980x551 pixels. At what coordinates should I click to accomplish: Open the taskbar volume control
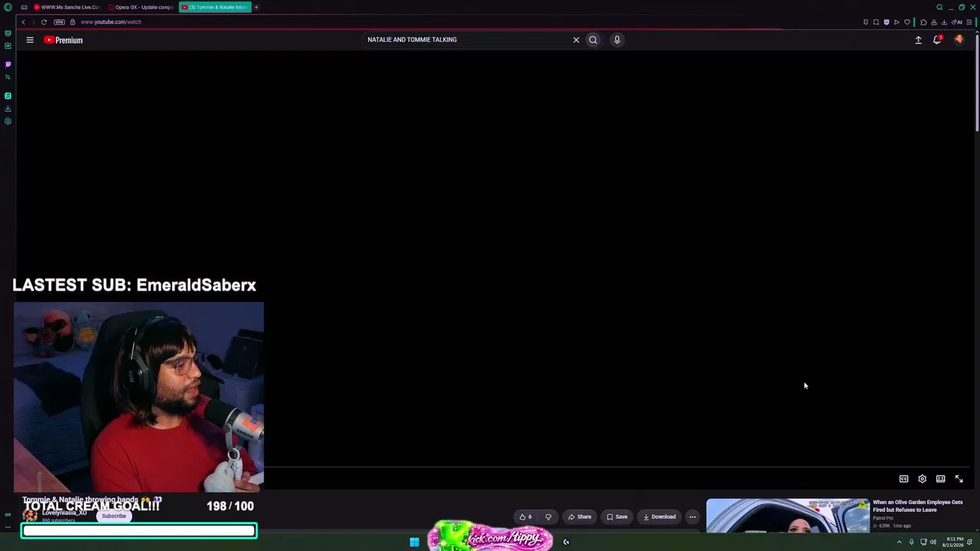click(x=933, y=543)
